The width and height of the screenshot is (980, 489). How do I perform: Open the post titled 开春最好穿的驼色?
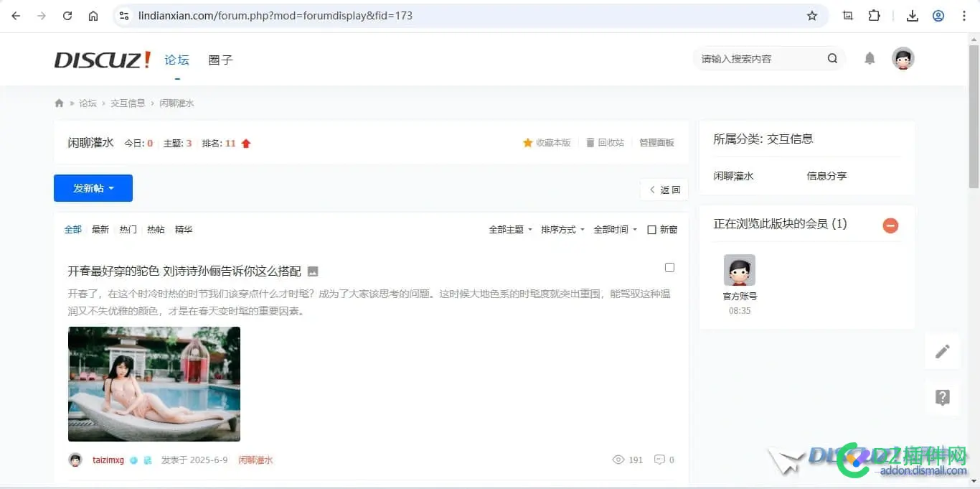(184, 271)
